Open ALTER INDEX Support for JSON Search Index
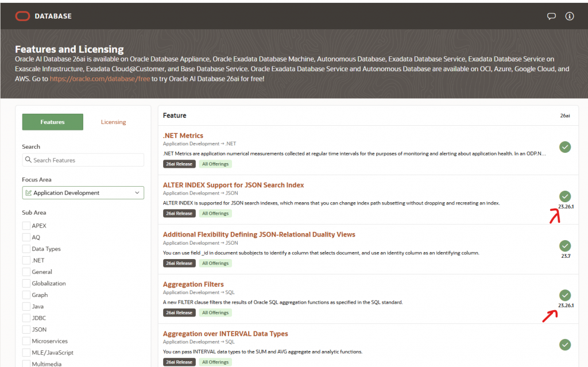Screen dimensions: 588x367 [233, 185]
